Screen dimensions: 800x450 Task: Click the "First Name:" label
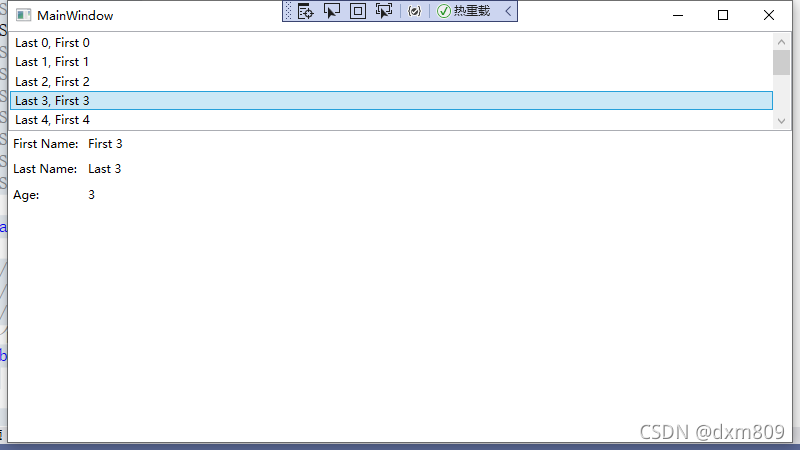45,144
